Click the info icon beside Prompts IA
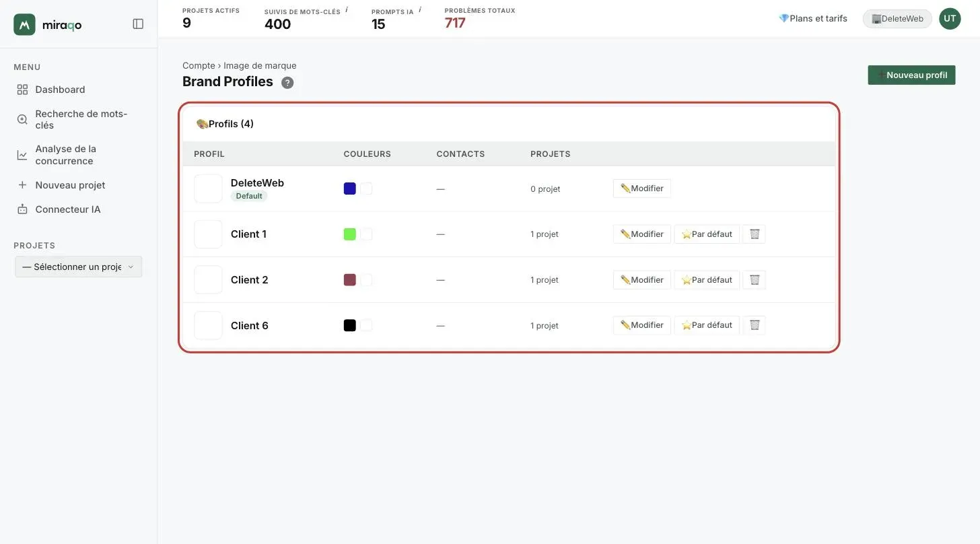 coord(420,10)
